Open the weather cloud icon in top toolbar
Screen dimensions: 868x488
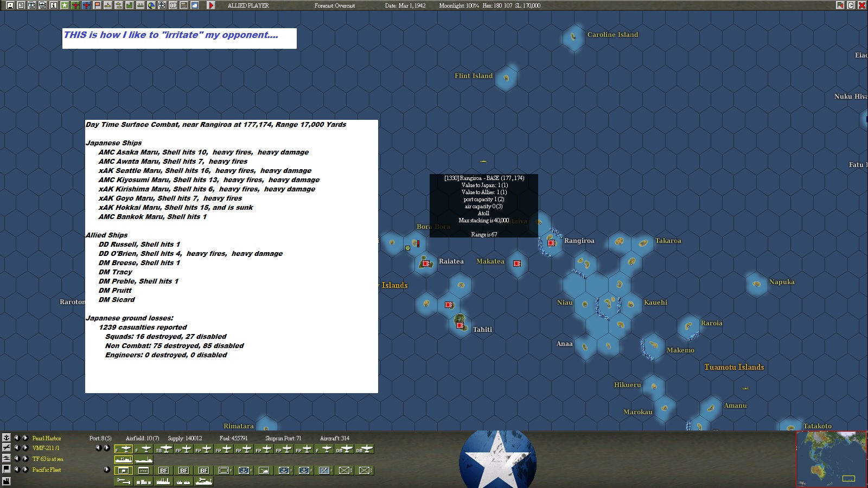[195, 5]
